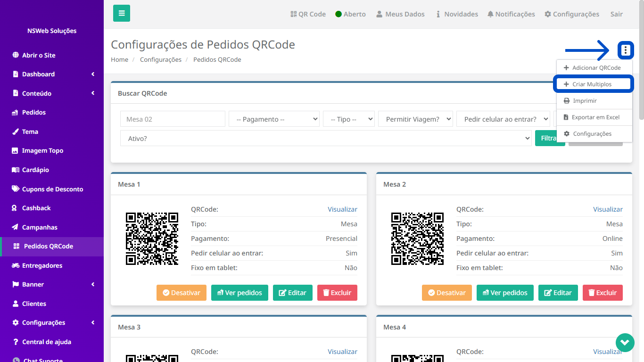Click the Dashboard icon in sidebar
This screenshot has height=362, width=644.
(x=16, y=74)
